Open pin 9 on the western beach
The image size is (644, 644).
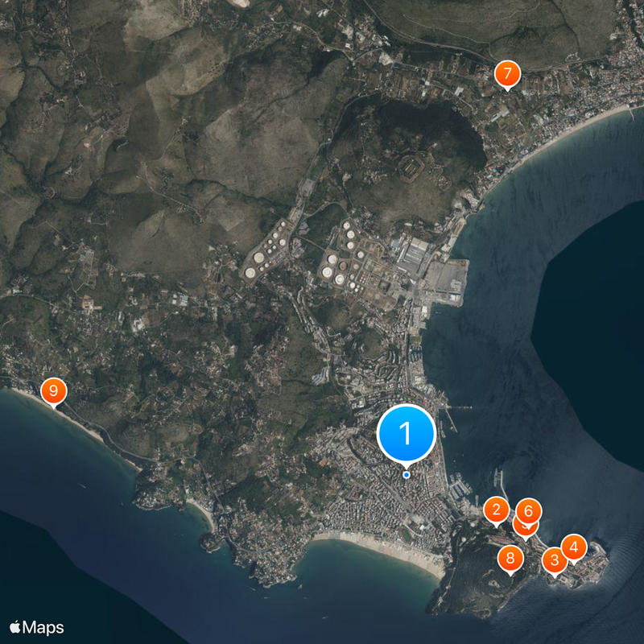[x=53, y=391]
